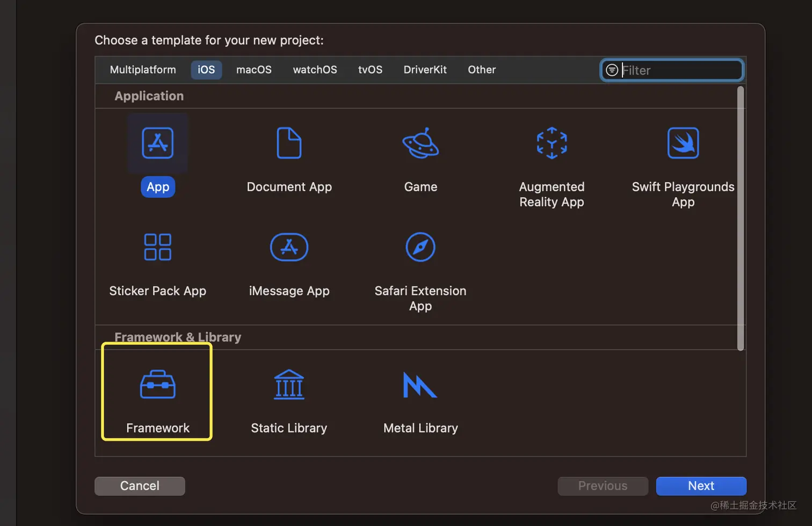The height and width of the screenshot is (526, 812).
Task: Open the tvOS tab
Action: point(370,70)
